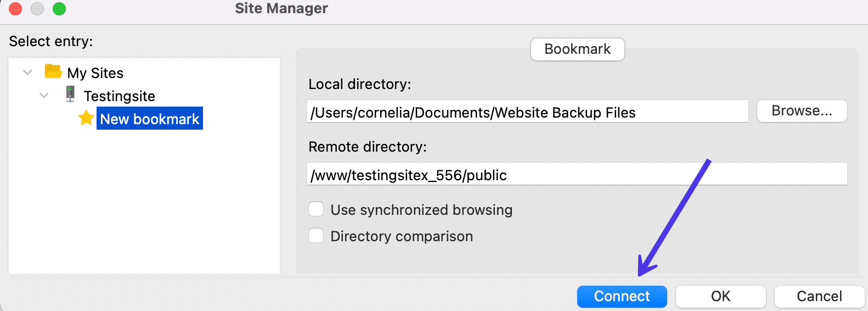Image resolution: width=868 pixels, height=311 pixels.
Task: Select the My Sites label
Action: pyautogui.click(x=95, y=73)
